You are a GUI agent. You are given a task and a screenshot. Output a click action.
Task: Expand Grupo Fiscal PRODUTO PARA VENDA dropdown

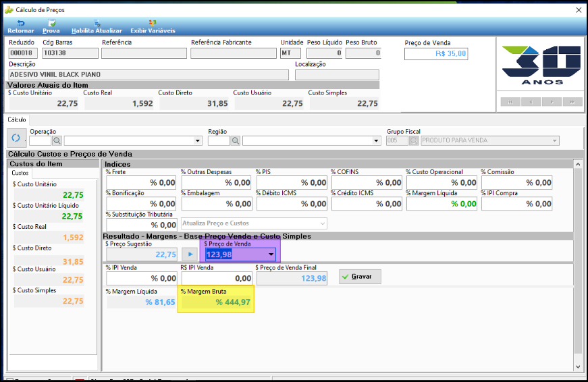pyautogui.click(x=554, y=141)
